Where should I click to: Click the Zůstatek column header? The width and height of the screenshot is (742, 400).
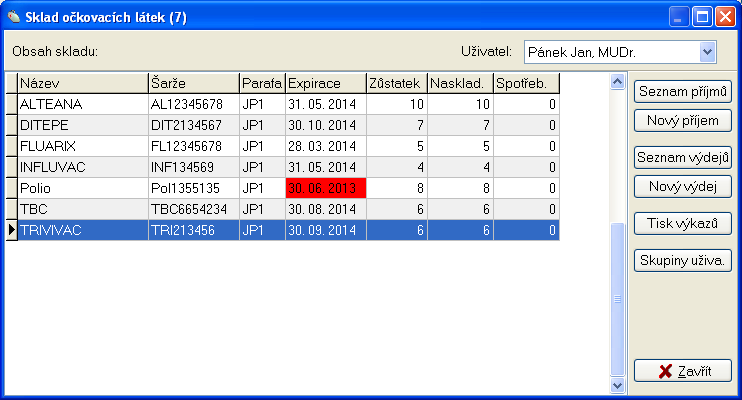click(397, 83)
